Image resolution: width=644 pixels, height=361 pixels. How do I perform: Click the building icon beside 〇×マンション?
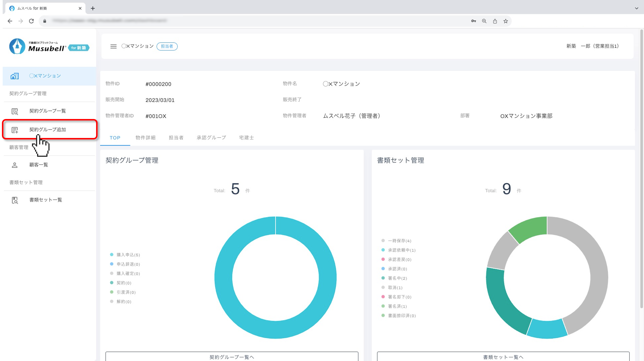click(x=14, y=76)
